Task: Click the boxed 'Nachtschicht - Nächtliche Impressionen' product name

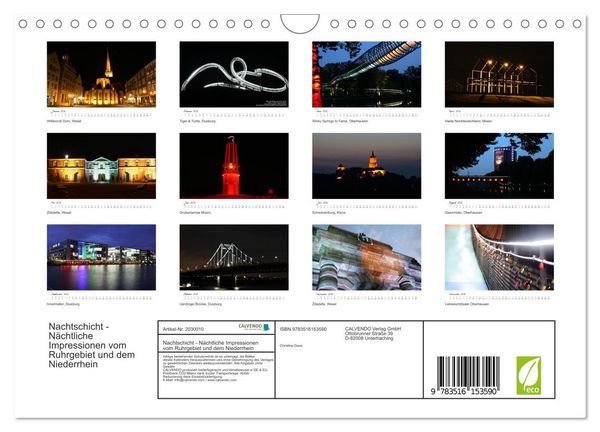Action: (211, 346)
